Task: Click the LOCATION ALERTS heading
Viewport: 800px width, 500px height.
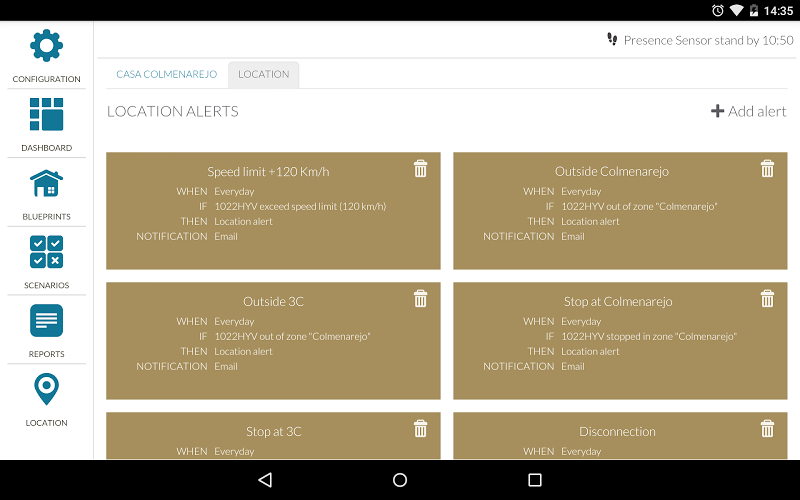Action: pyautogui.click(x=172, y=111)
